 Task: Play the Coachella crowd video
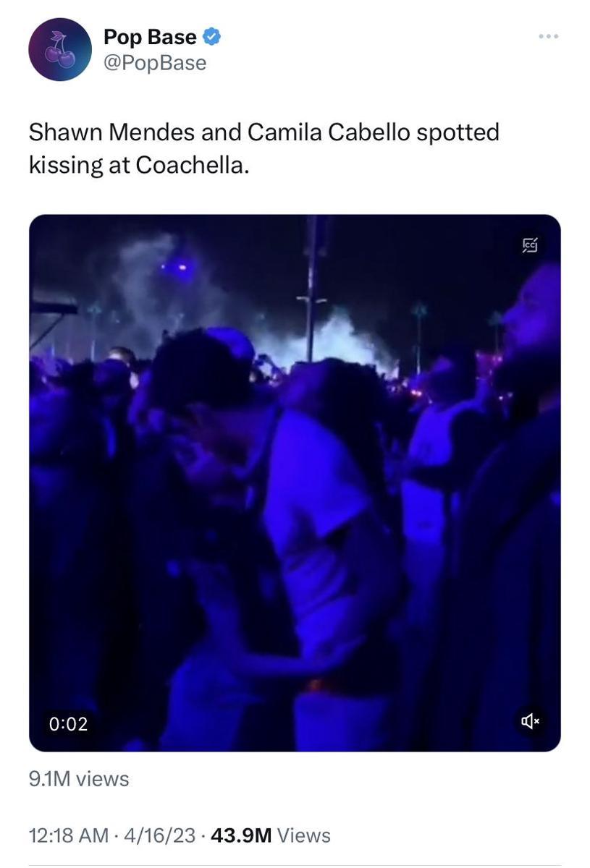point(295,482)
